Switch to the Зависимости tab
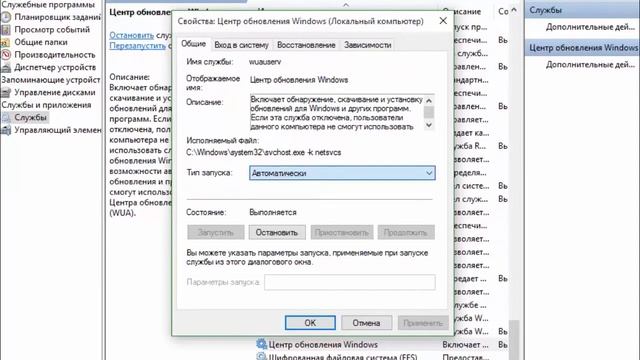Image resolution: width=640 pixels, height=360 pixels. point(367,45)
